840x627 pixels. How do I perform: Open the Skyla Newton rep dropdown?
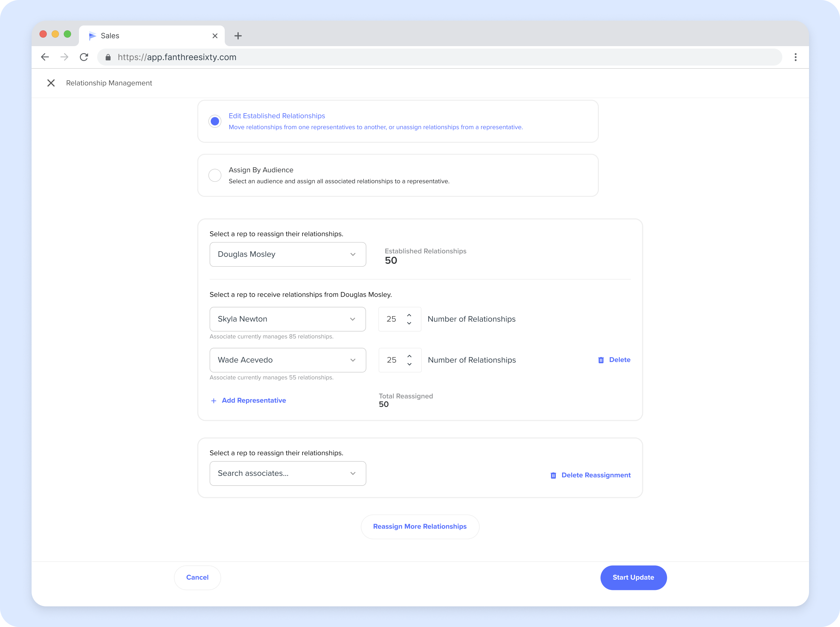[x=288, y=319]
